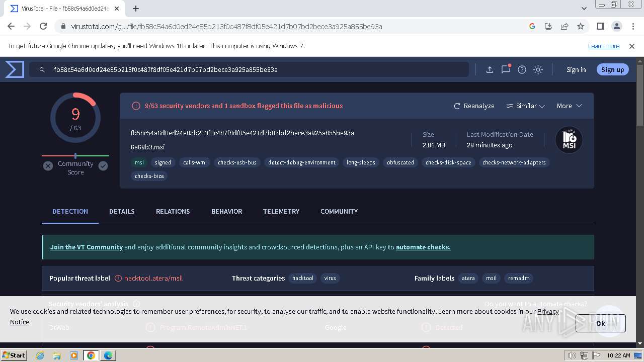644x362 pixels.
Task: Dismiss the Chrome update notice X
Action: click(x=632, y=46)
